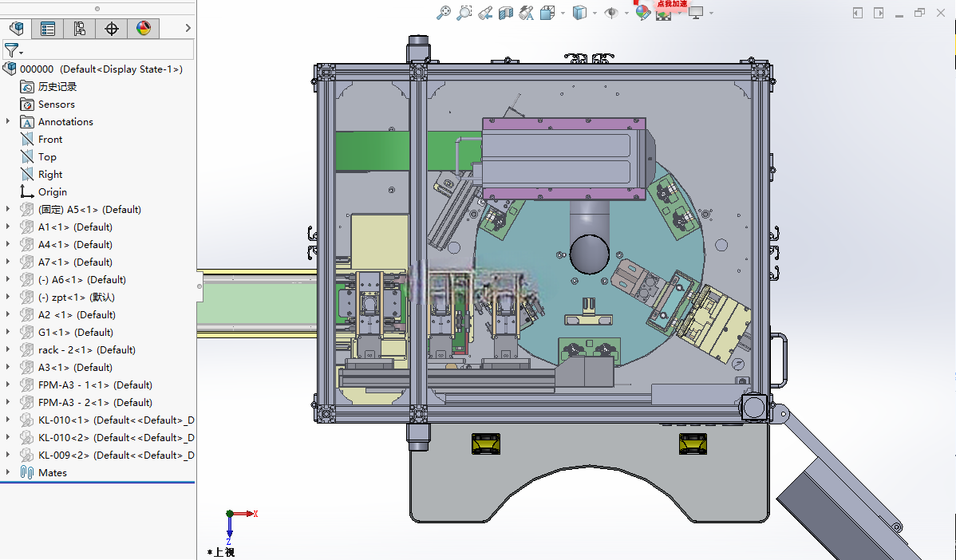Toggle the Section View tool
The image size is (956, 560).
505,12
